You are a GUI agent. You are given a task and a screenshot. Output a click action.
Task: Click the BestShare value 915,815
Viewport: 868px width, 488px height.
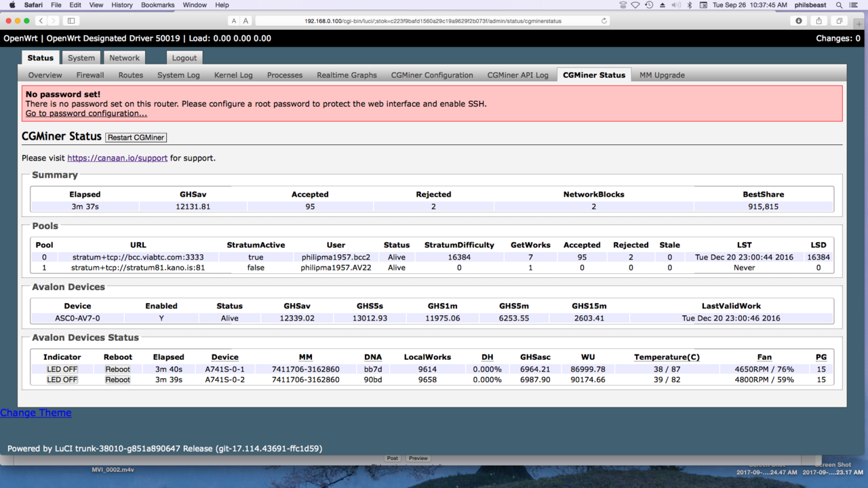pyautogui.click(x=763, y=207)
